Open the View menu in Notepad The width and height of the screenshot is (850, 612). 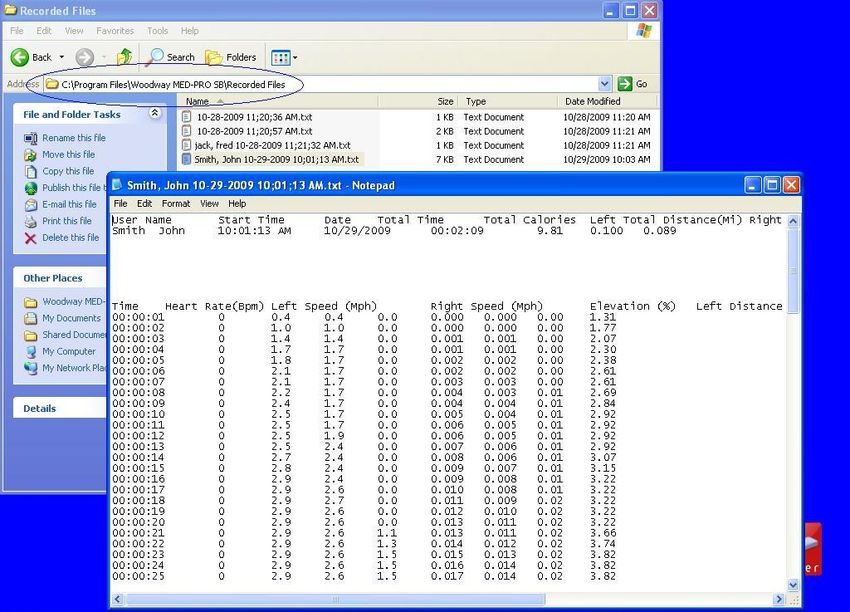click(x=209, y=203)
